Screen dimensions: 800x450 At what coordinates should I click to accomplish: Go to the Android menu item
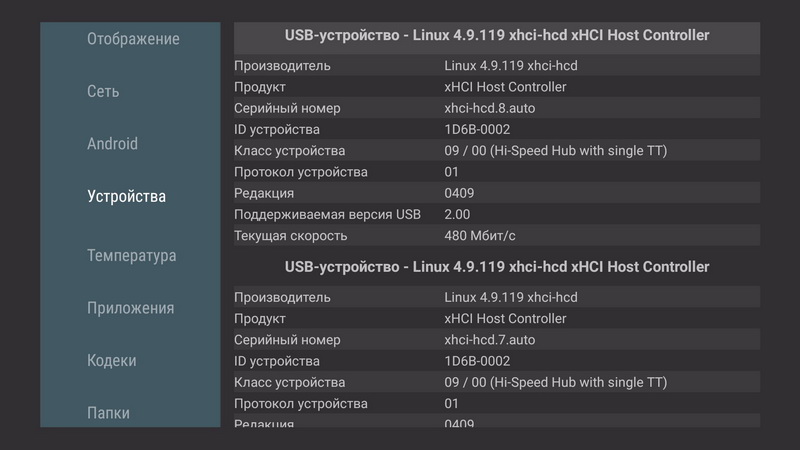[x=112, y=144]
